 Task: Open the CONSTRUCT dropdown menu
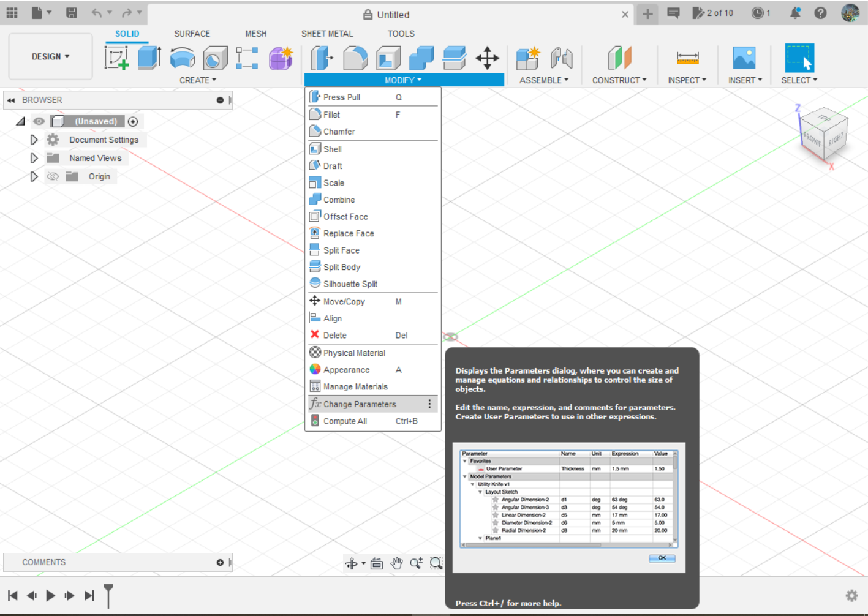point(619,80)
